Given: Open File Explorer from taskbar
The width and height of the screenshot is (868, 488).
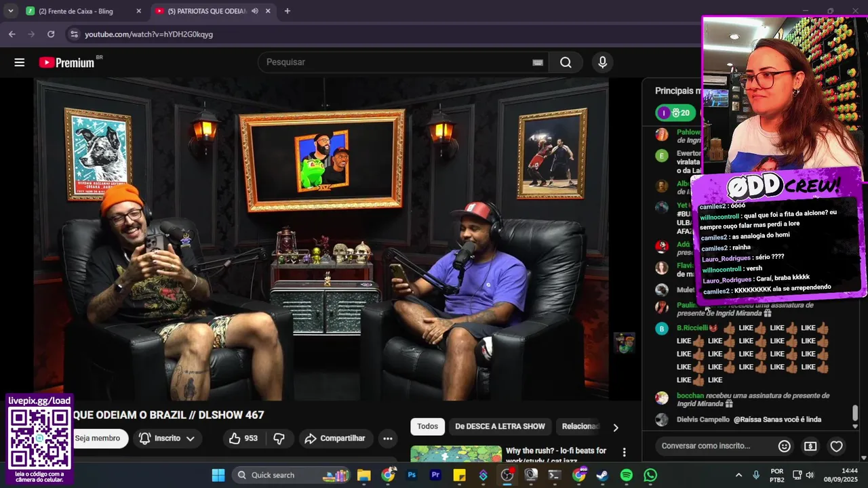Looking at the screenshot, I should (364, 475).
